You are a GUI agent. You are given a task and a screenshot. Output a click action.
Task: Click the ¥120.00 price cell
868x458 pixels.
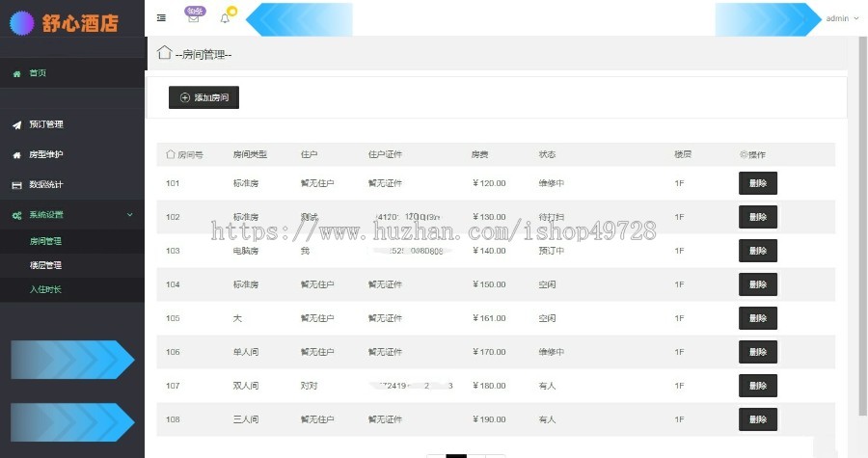[489, 183]
